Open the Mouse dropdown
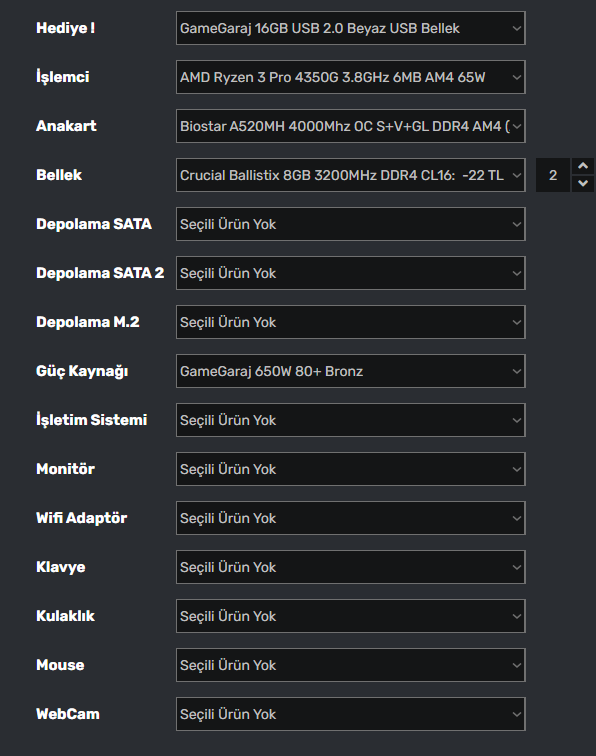 click(x=351, y=665)
